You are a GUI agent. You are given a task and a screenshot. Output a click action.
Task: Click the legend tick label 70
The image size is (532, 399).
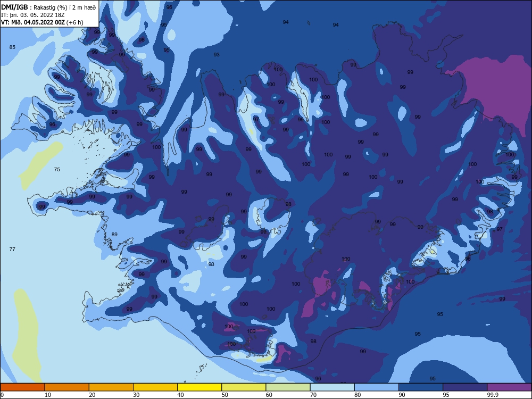coord(313,395)
